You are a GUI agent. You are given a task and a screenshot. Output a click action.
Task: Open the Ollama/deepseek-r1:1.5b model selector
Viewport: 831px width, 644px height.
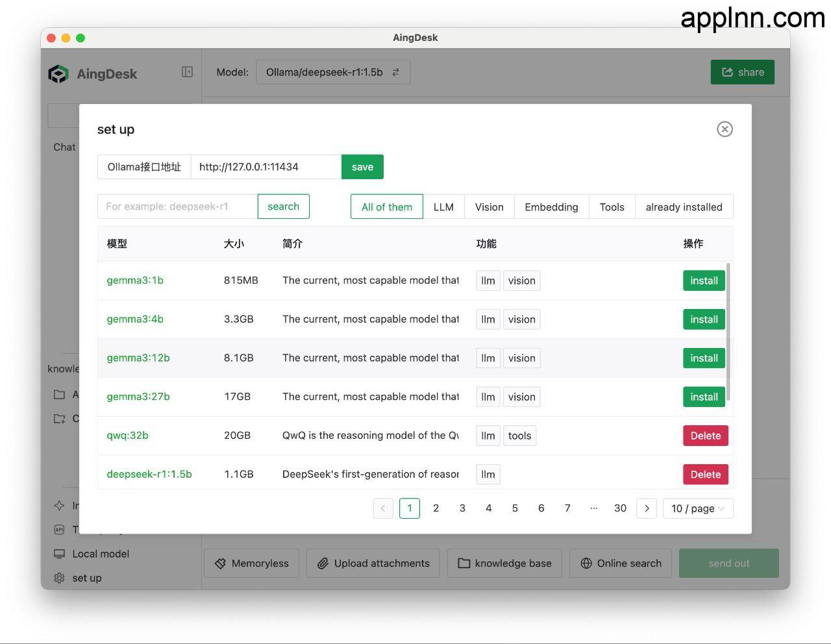tap(333, 72)
